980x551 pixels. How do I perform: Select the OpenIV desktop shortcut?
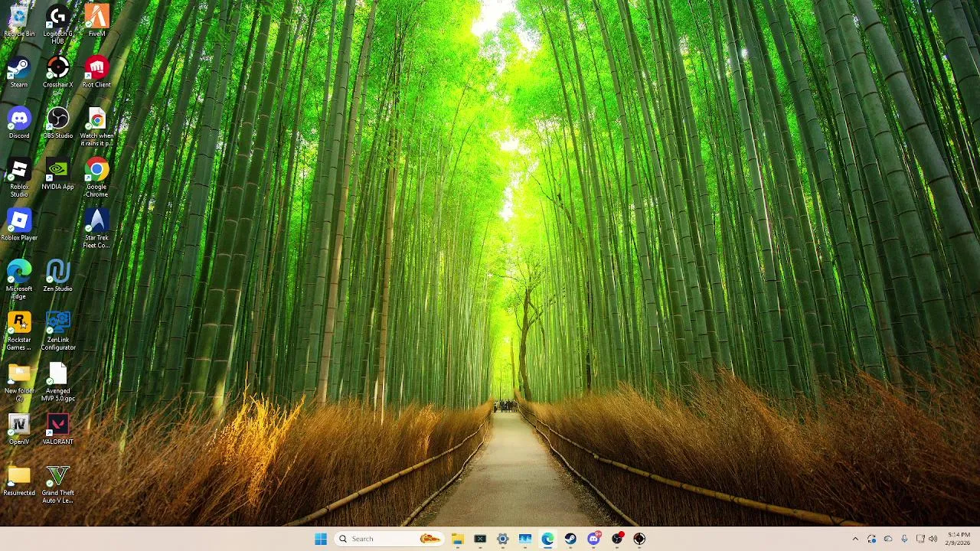click(x=19, y=429)
